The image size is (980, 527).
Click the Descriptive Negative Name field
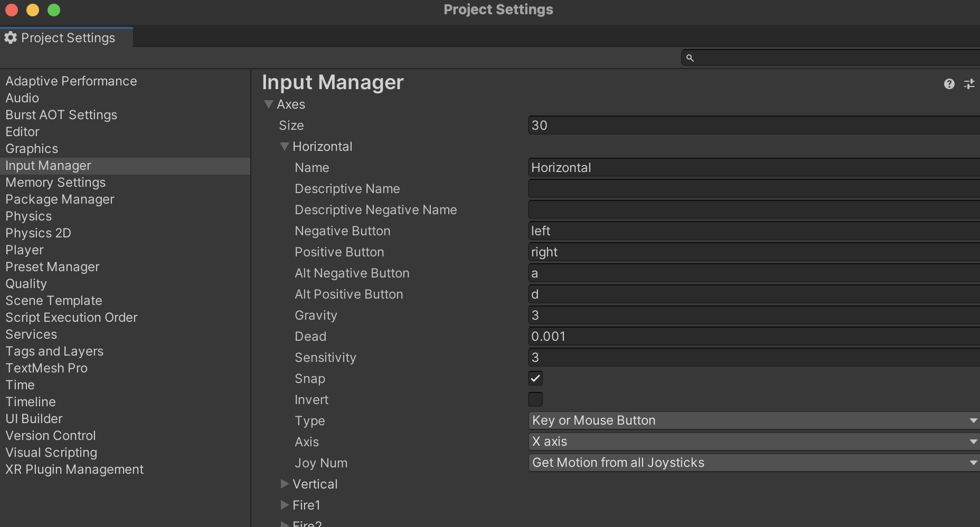[x=754, y=210]
